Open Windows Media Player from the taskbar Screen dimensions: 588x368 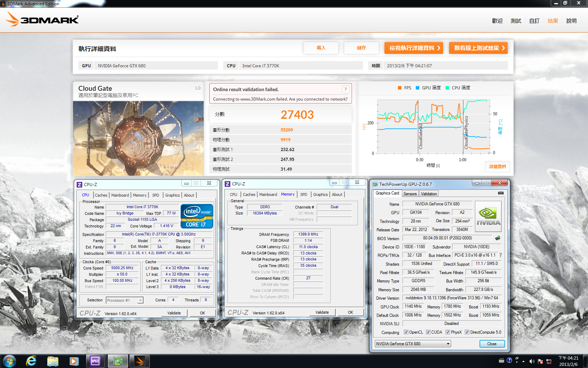(74, 361)
